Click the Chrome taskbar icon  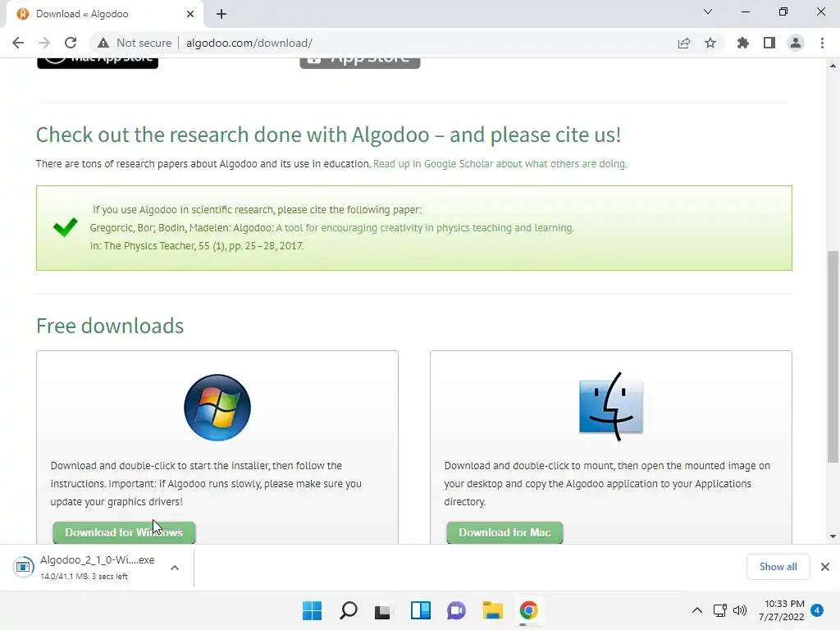pos(528,610)
